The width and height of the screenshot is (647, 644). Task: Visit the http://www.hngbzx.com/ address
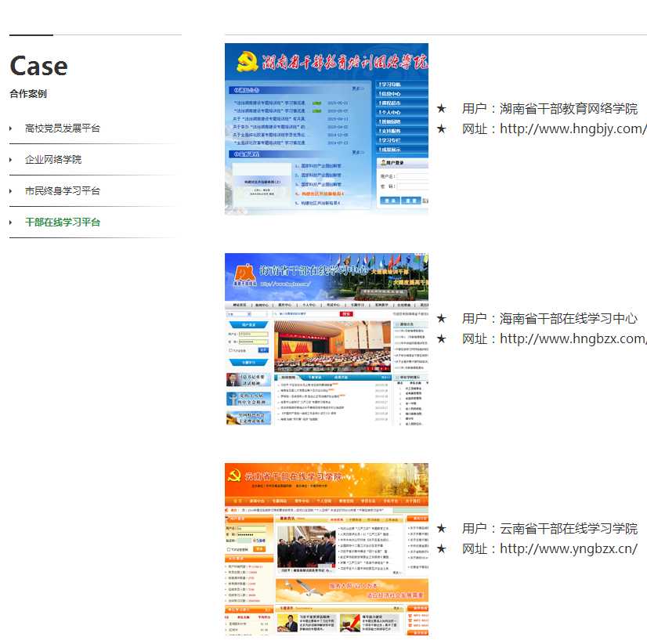pos(573,339)
